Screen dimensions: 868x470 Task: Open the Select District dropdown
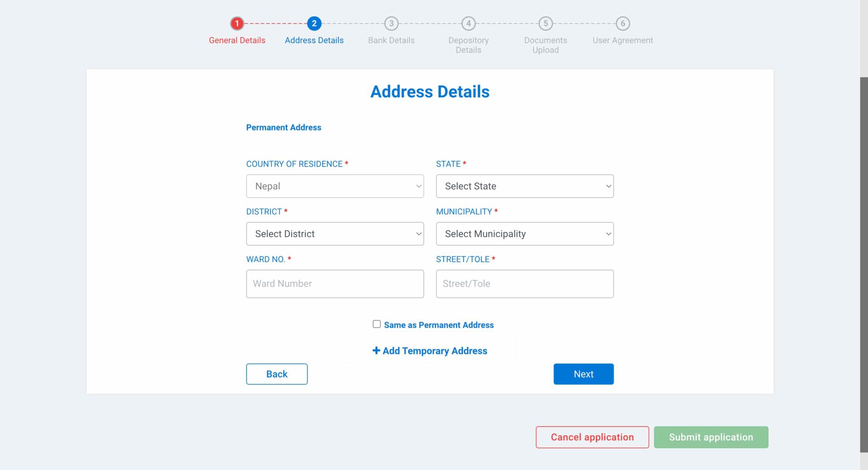pos(335,234)
